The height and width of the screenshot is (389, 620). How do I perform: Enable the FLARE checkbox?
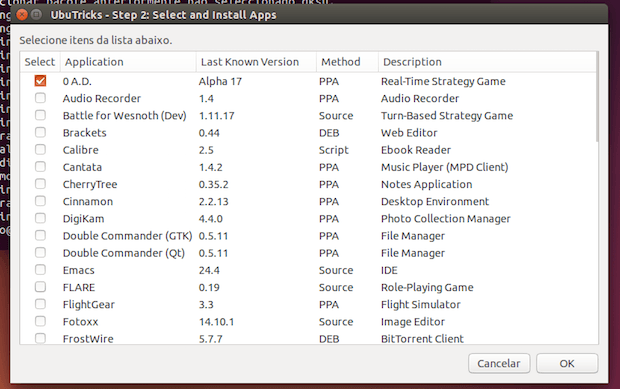(40, 287)
